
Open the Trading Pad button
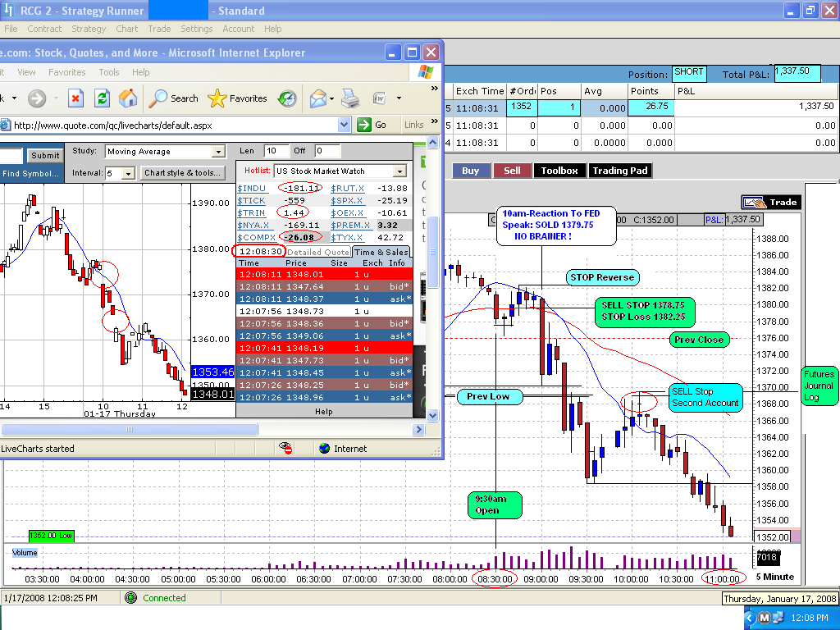click(620, 171)
